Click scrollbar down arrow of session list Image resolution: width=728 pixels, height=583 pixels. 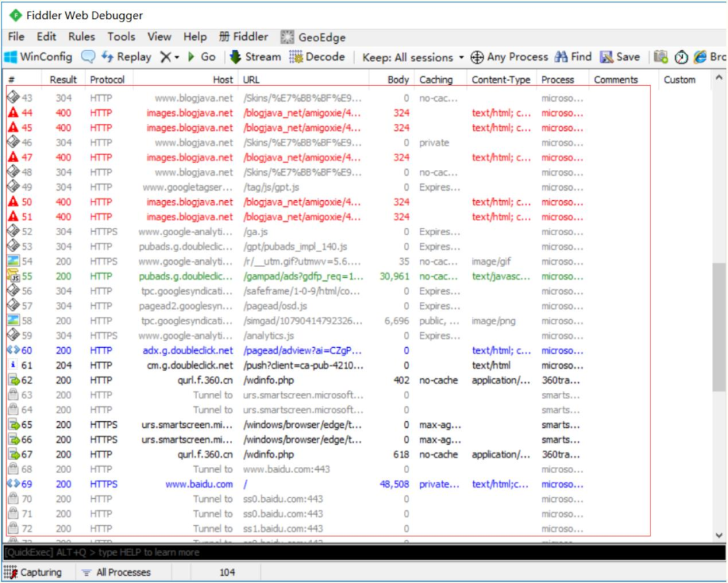click(719, 535)
